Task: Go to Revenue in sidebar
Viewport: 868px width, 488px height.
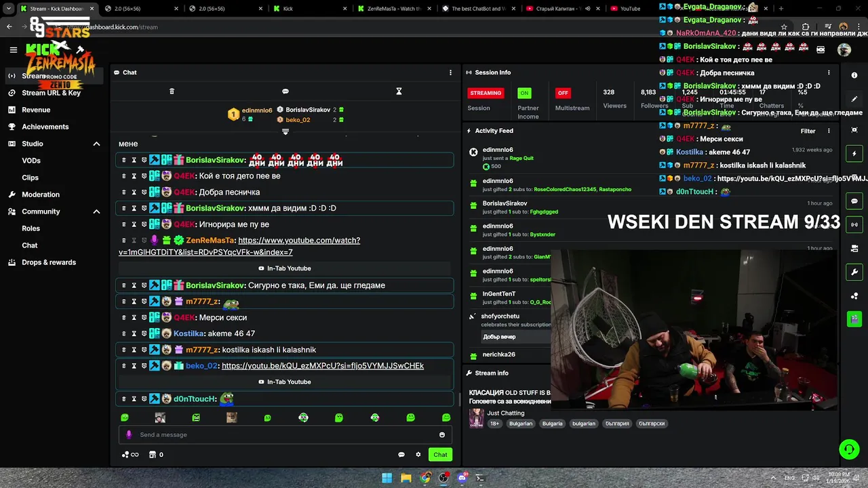Action: point(36,110)
